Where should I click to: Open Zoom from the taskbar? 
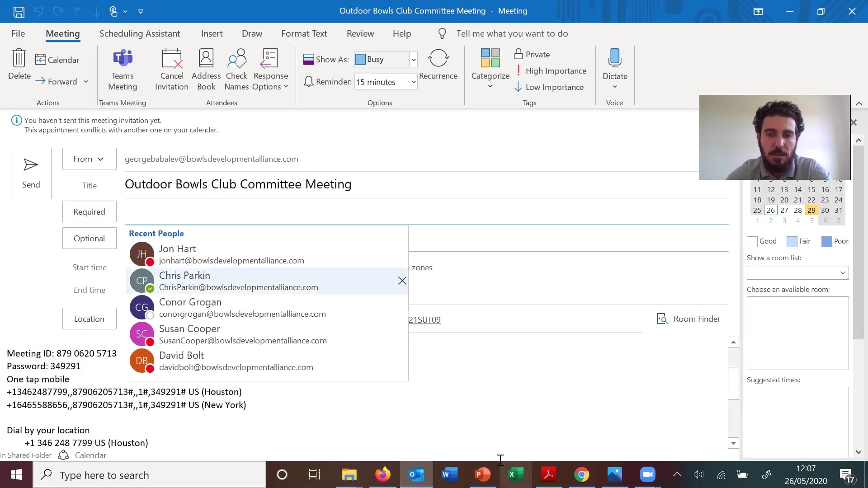(x=648, y=474)
